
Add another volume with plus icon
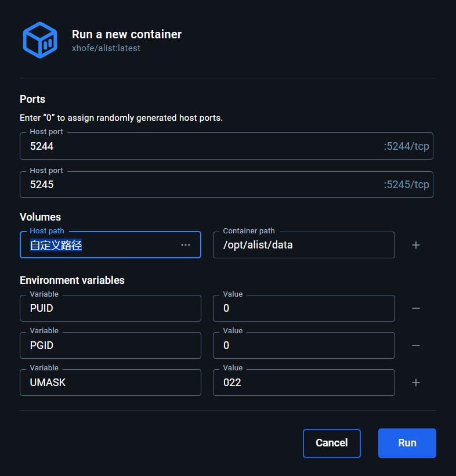coord(415,245)
